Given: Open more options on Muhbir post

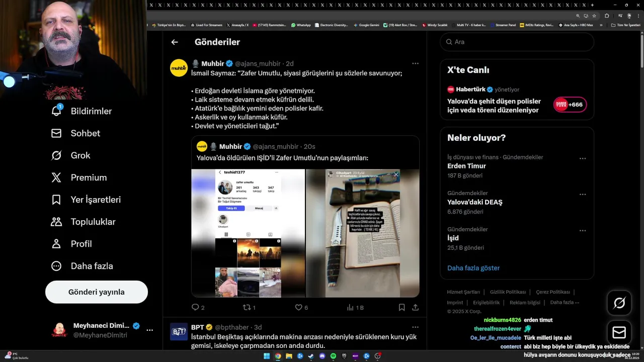Looking at the screenshot, I should pyautogui.click(x=415, y=63).
